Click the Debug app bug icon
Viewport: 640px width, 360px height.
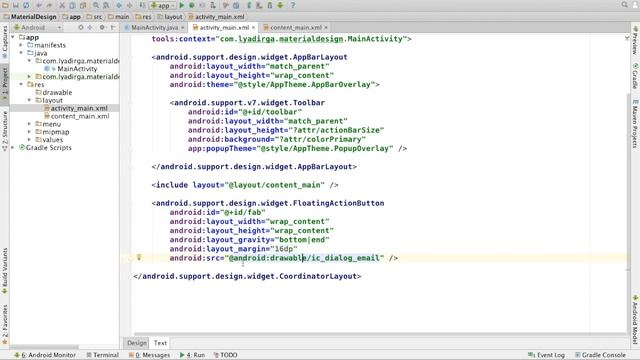tap(191, 5)
